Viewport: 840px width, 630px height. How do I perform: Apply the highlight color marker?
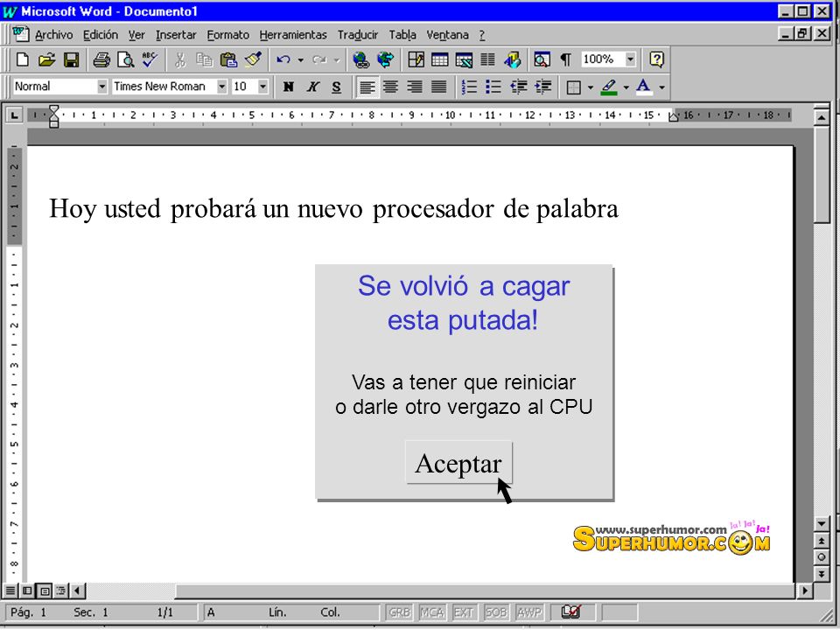609,87
